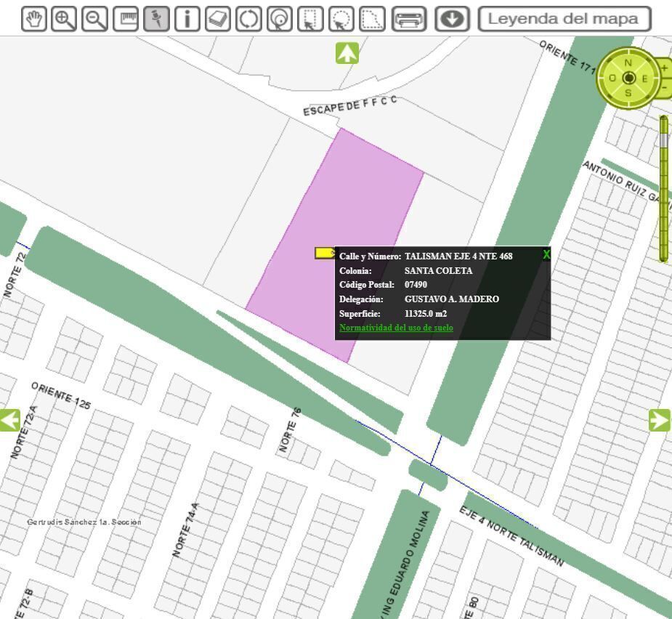This screenshot has height=619, width=672.
Task: Select the information identify tool
Action: tap(187, 20)
